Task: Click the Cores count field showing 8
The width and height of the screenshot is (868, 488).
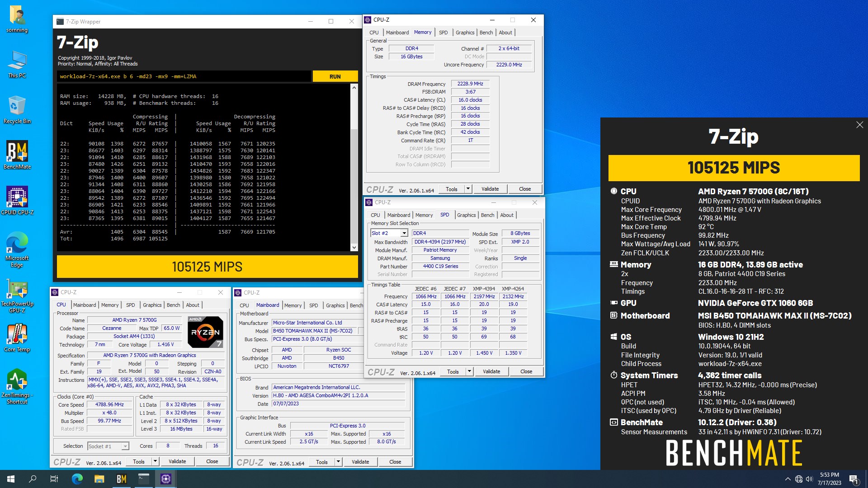Action: point(168,446)
